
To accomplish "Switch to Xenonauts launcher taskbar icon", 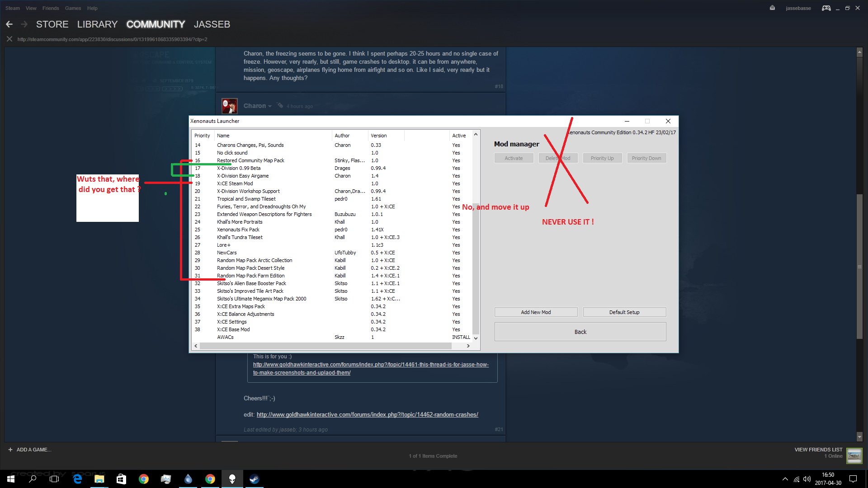I will coord(232,479).
